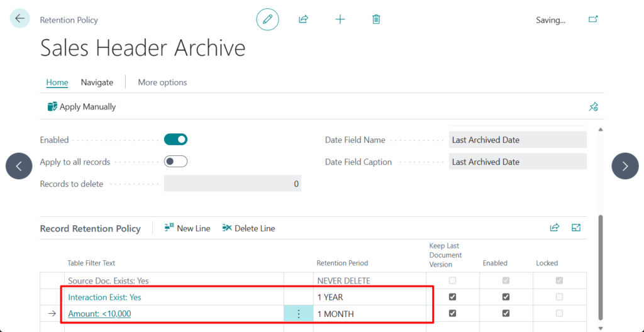Share the Record Retention Policy lines
Screen dimensions: 644x332
[554, 228]
